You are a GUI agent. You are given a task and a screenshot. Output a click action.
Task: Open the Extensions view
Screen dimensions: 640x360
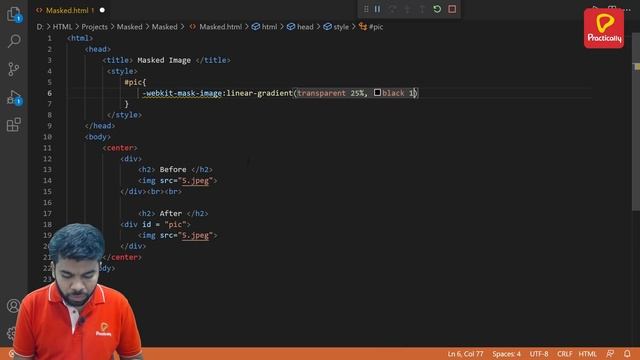pos(14,124)
